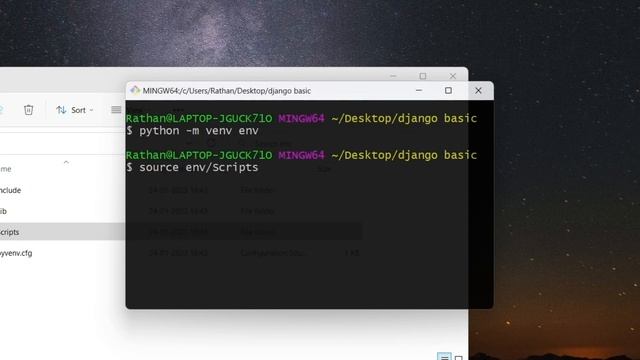This screenshot has height=360, width=640.
Task: Open the Sort dropdown in File Explorer
Action: [75, 110]
